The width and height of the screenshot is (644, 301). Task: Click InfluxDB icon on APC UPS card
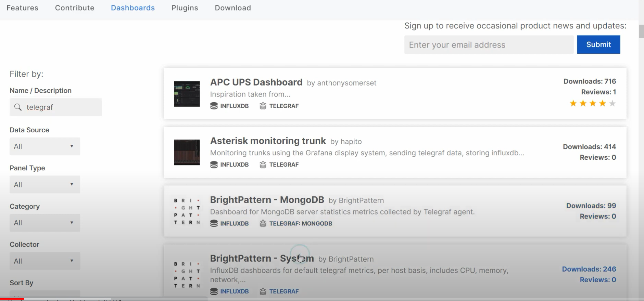pyautogui.click(x=214, y=106)
